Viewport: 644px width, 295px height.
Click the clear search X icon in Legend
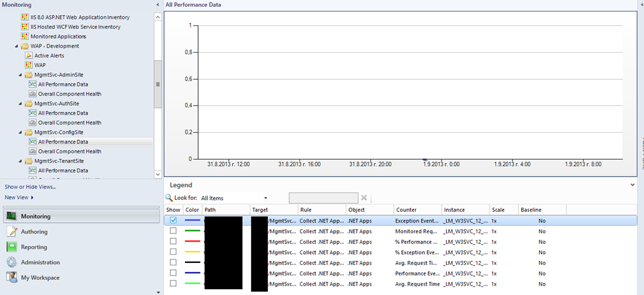[364, 198]
